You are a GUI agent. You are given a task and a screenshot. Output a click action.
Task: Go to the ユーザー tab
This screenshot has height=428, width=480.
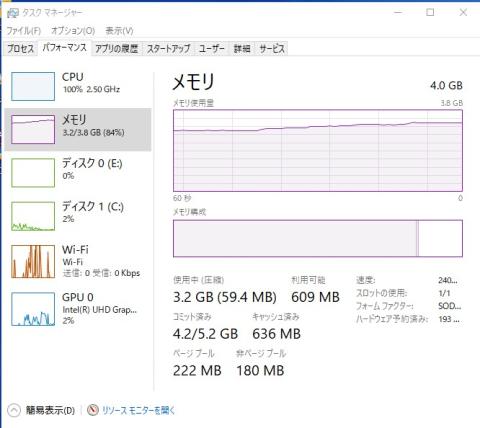click(212, 49)
